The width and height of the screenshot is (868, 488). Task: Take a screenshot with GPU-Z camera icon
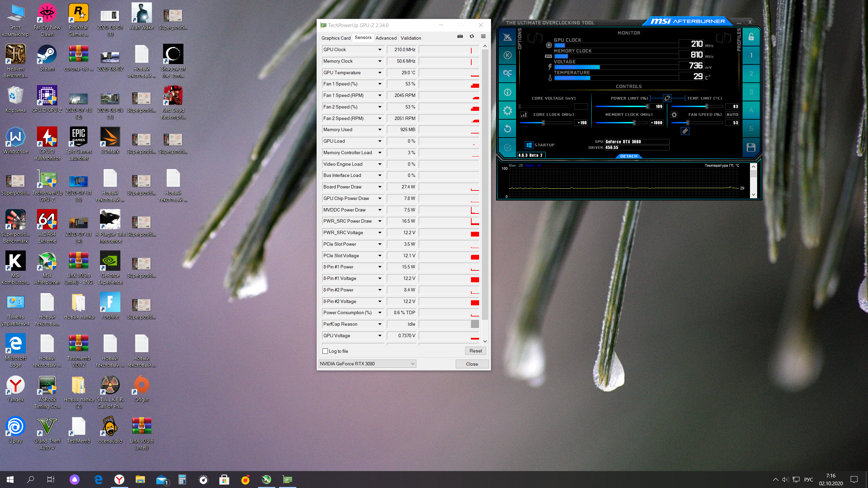460,37
